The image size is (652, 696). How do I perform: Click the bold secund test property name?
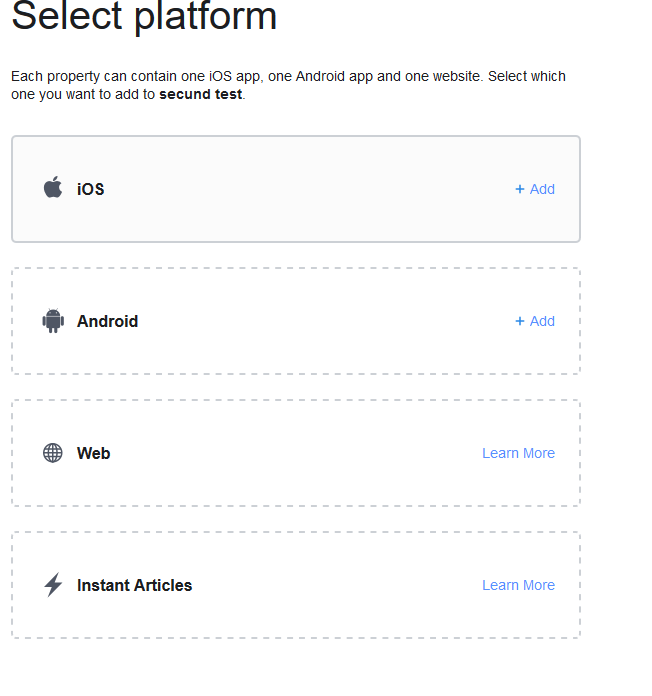(201, 94)
